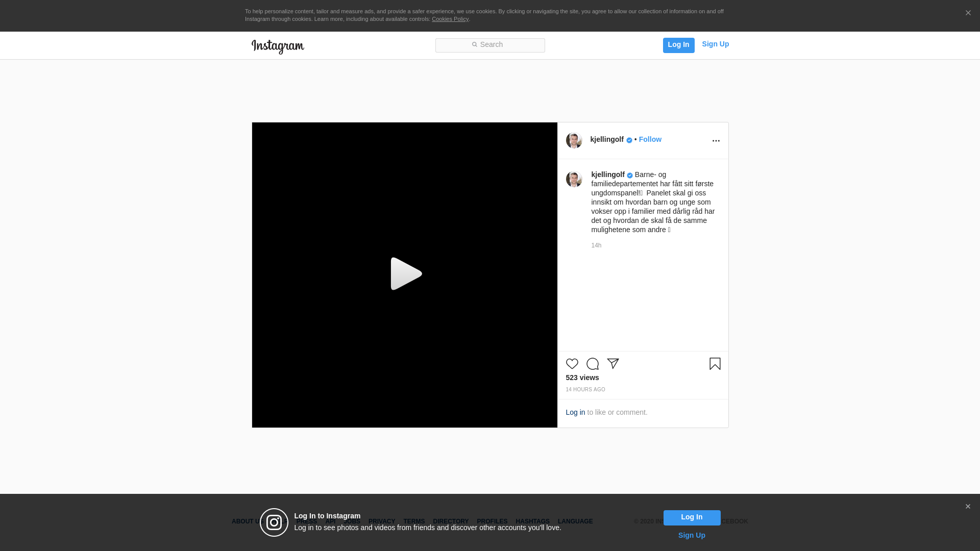Play the video with the play button
Image resolution: width=980 pixels, height=551 pixels.
tap(405, 274)
